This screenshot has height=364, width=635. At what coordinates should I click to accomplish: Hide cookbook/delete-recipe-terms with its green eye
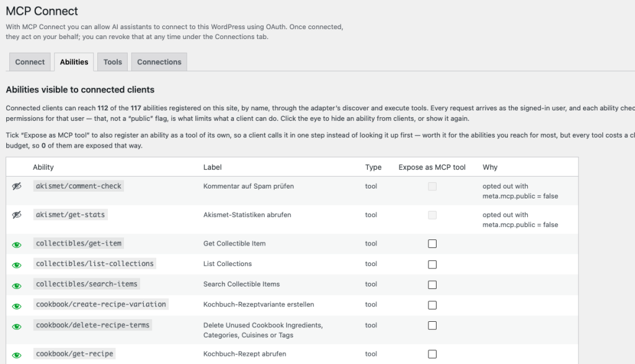tap(17, 326)
